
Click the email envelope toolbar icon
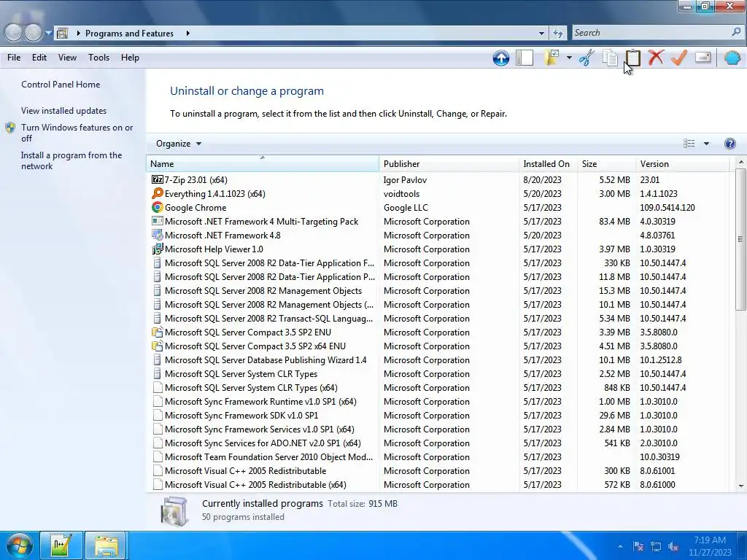703,58
